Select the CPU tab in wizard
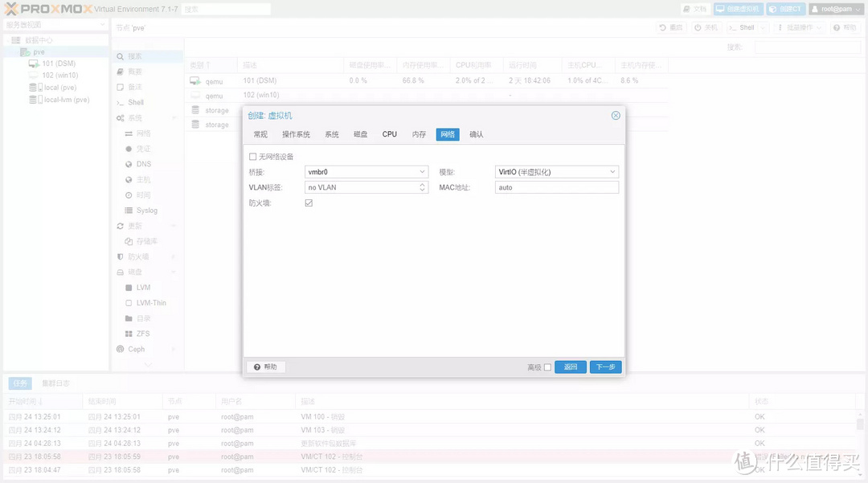The height and width of the screenshot is (483, 868). [390, 134]
